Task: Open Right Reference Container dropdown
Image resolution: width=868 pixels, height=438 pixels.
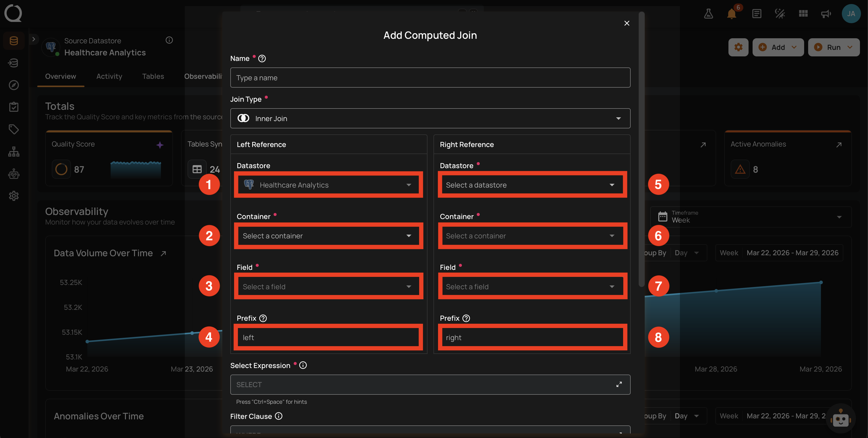Action: point(532,236)
